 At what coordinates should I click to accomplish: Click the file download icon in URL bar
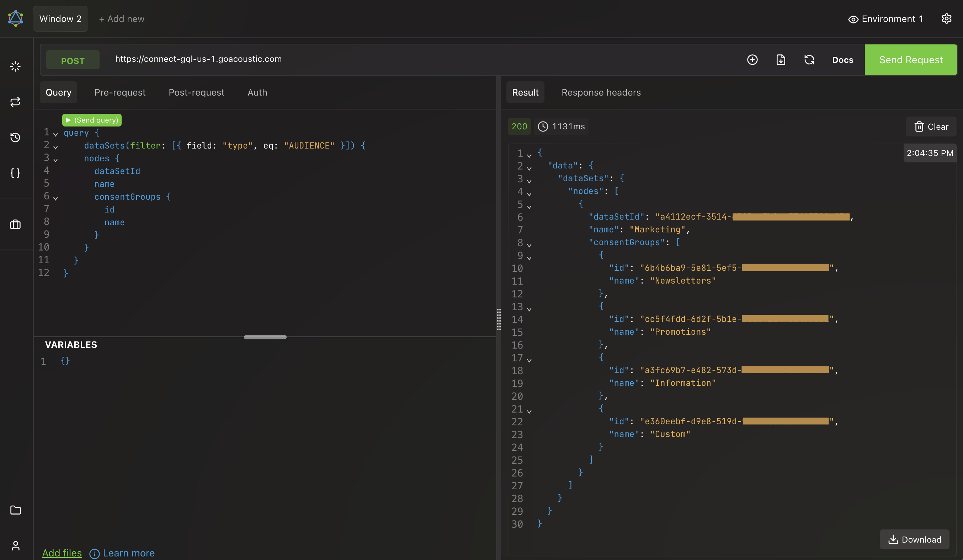click(781, 60)
